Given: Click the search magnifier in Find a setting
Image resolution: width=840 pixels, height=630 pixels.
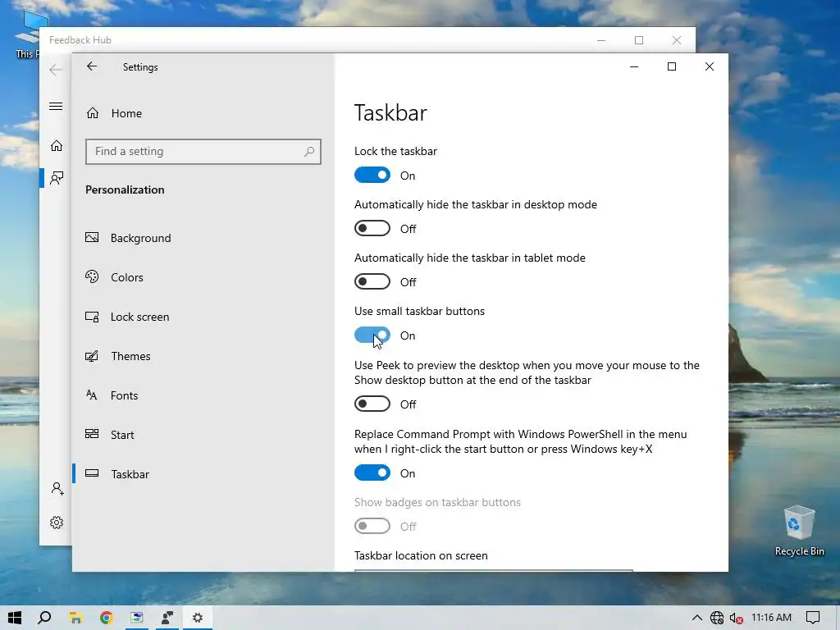Looking at the screenshot, I should (x=309, y=152).
